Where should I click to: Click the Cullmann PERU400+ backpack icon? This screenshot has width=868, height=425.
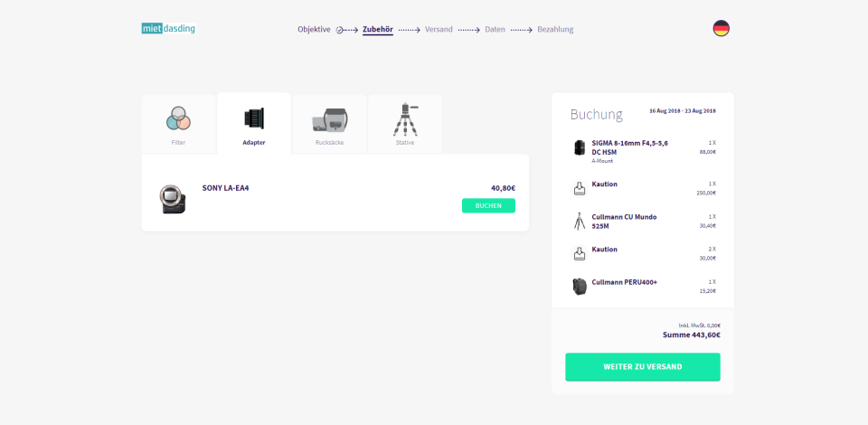pyautogui.click(x=579, y=286)
